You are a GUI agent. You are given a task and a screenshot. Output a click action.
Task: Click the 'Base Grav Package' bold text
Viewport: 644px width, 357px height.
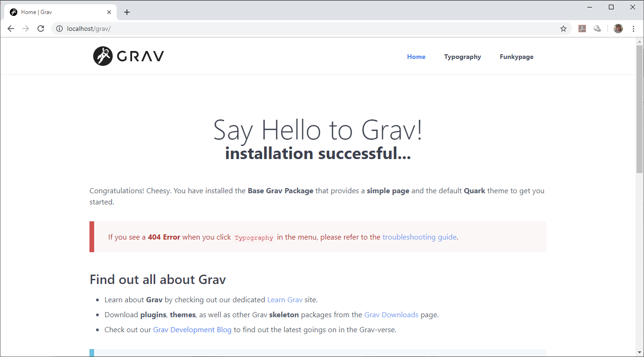point(281,190)
